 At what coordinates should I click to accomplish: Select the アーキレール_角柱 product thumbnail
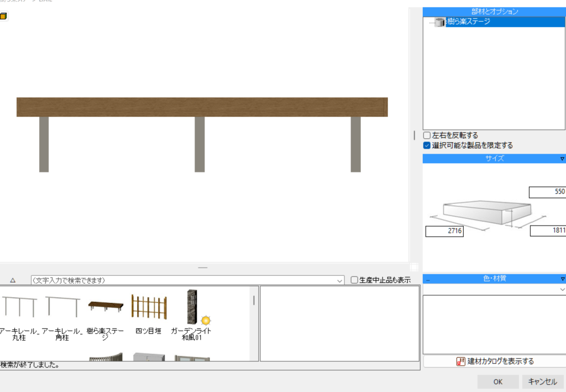63,307
